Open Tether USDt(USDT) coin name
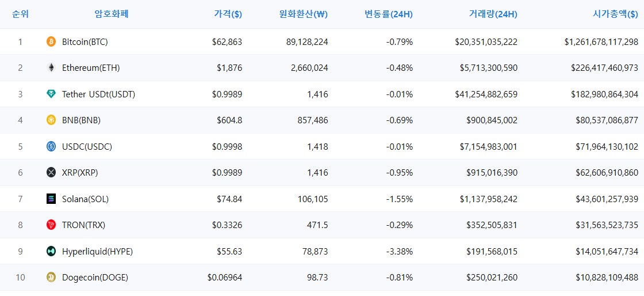This screenshot has width=644, height=296. coord(98,94)
